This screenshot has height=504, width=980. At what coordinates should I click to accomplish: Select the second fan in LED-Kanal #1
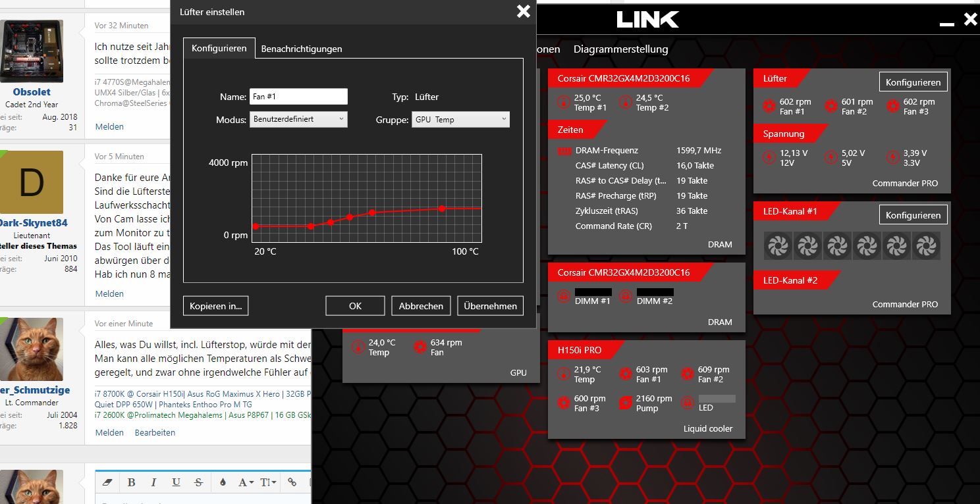point(807,246)
